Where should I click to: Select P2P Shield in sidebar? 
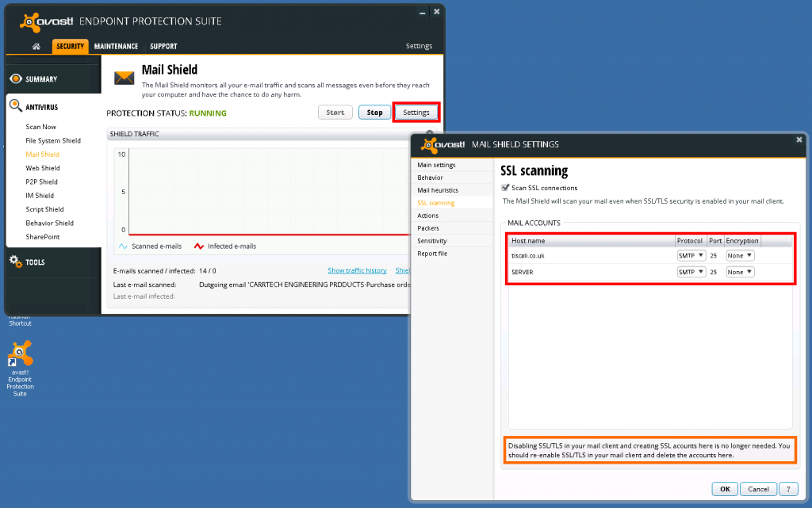(x=41, y=182)
